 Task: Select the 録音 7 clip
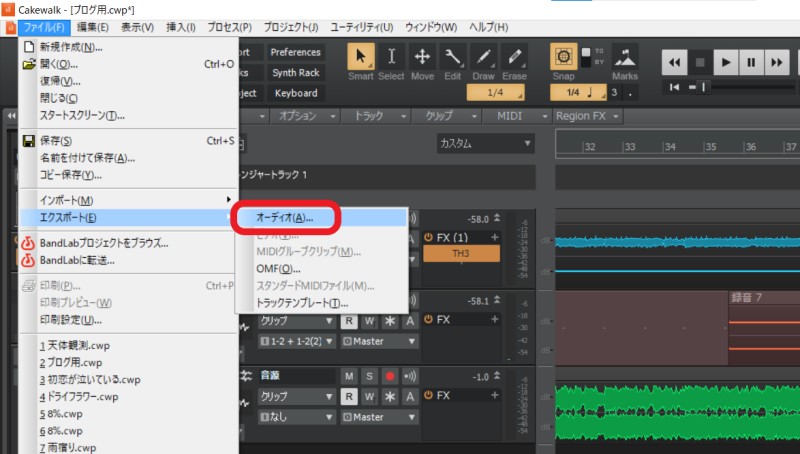764,327
